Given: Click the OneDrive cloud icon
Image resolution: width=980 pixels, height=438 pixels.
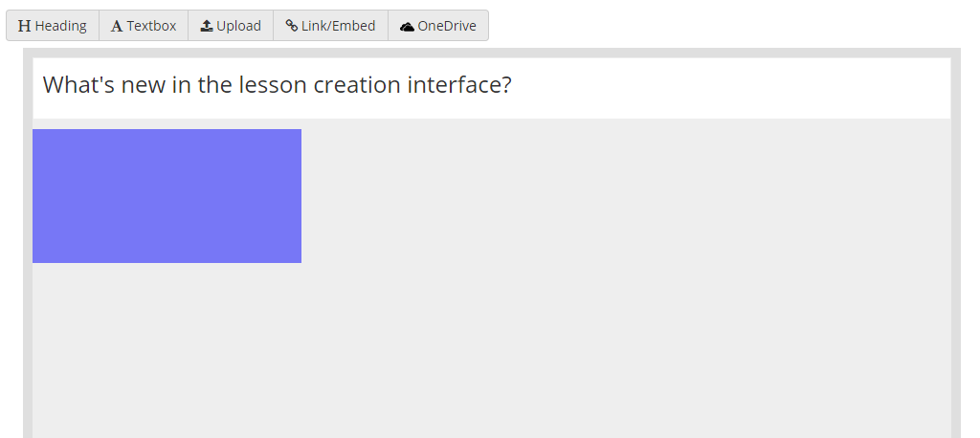Looking at the screenshot, I should (407, 26).
